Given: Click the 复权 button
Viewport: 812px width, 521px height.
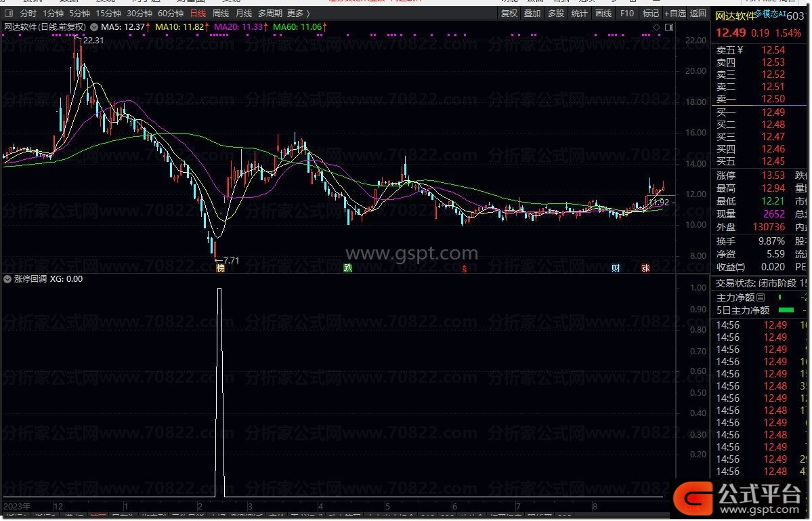Looking at the screenshot, I should click(x=509, y=14).
